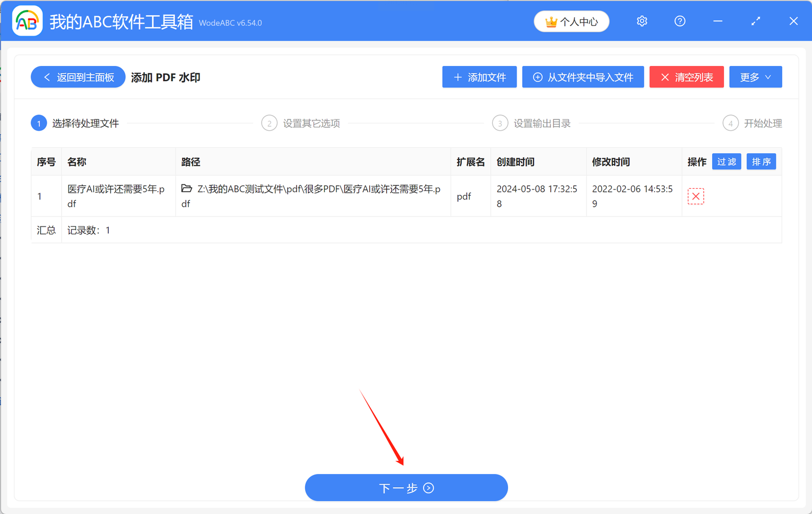
Task: Go to step 2 设置其它选项
Action: [301, 123]
